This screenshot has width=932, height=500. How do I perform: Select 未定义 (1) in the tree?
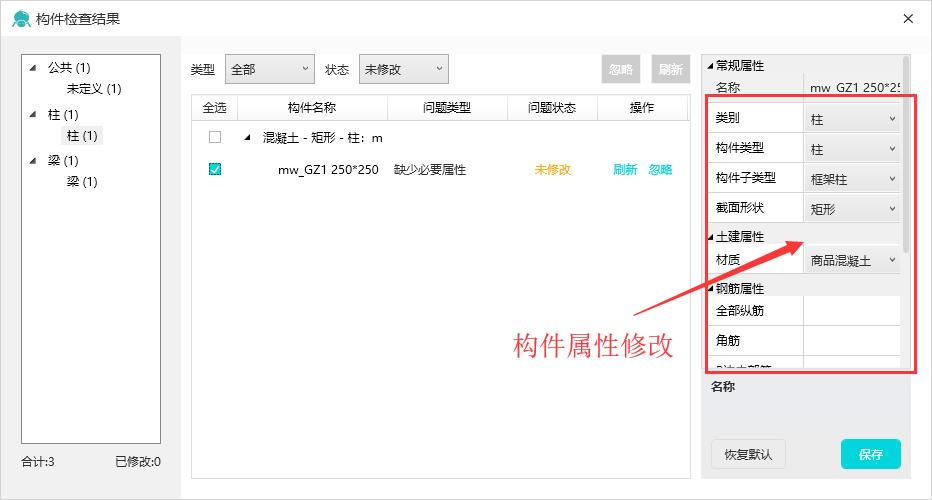tap(94, 89)
